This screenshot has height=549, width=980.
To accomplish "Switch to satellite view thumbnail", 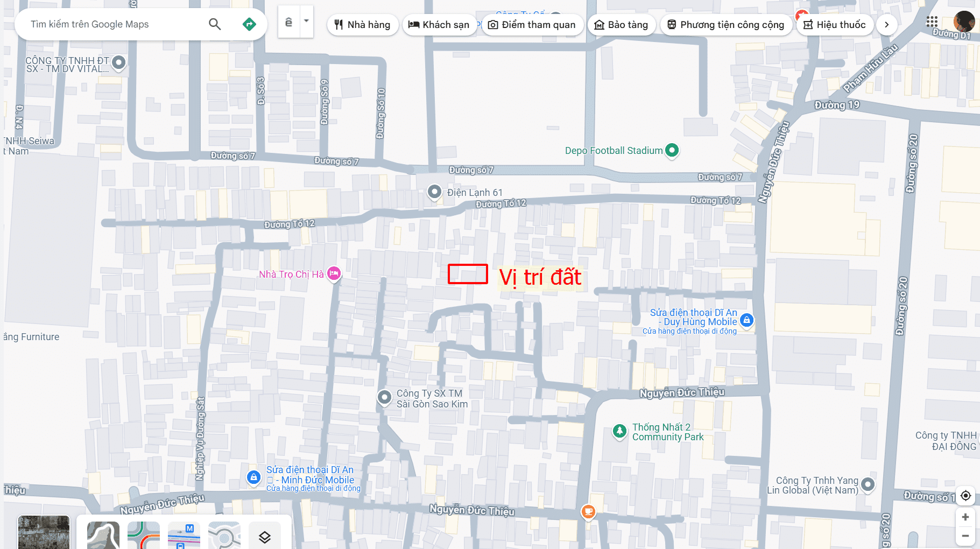I will click(x=44, y=533).
